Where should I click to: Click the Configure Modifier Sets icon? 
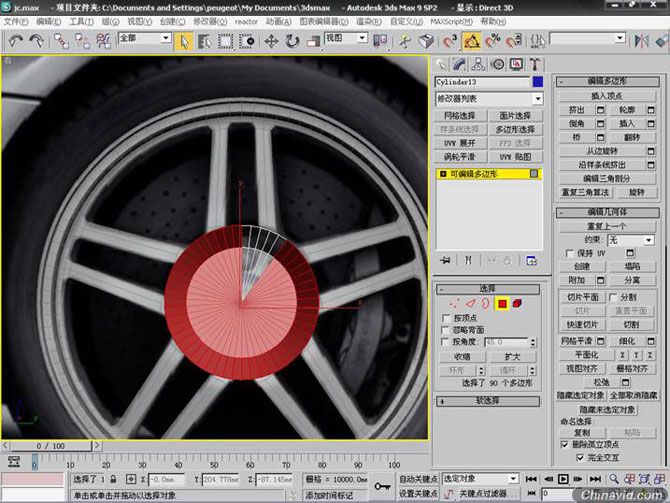[531, 260]
